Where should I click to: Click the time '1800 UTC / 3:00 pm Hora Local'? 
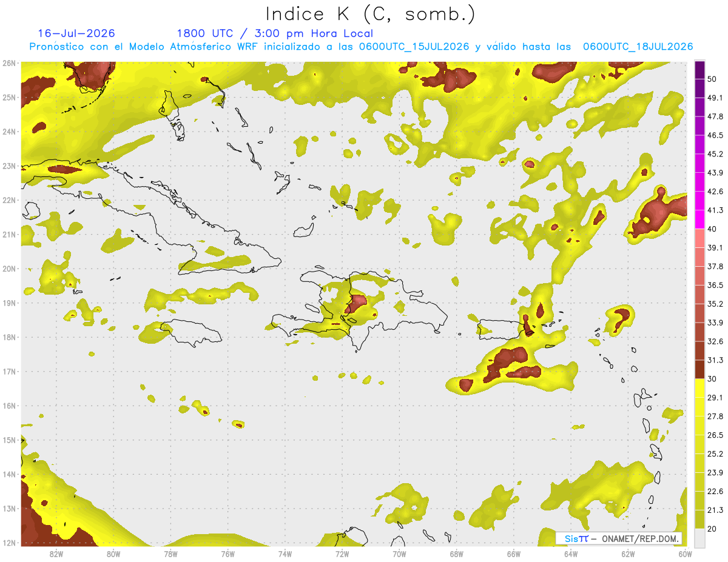275,33
